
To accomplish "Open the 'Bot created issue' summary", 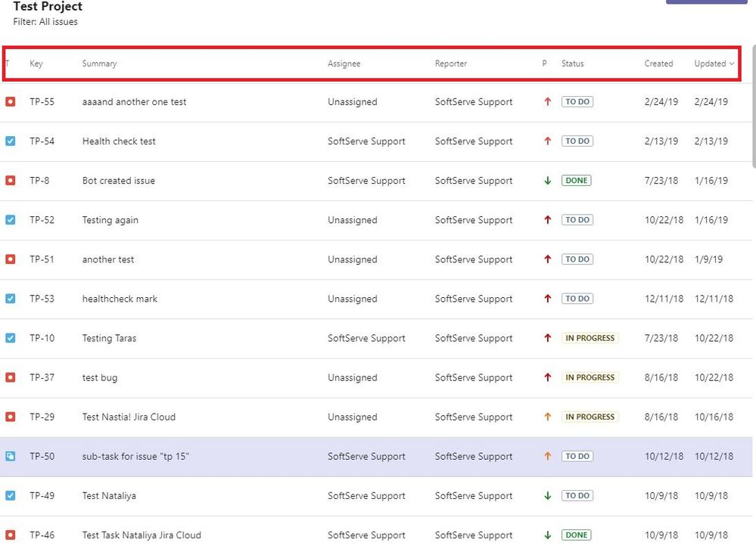I will 118,181.
